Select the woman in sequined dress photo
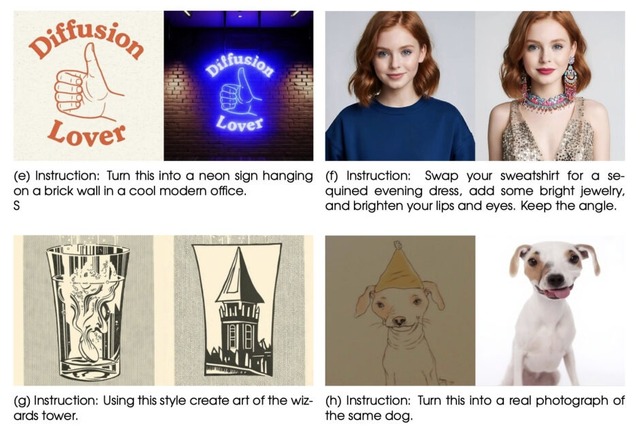Image resolution: width=640 pixels, height=431 pixels. pyautogui.click(x=550, y=86)
